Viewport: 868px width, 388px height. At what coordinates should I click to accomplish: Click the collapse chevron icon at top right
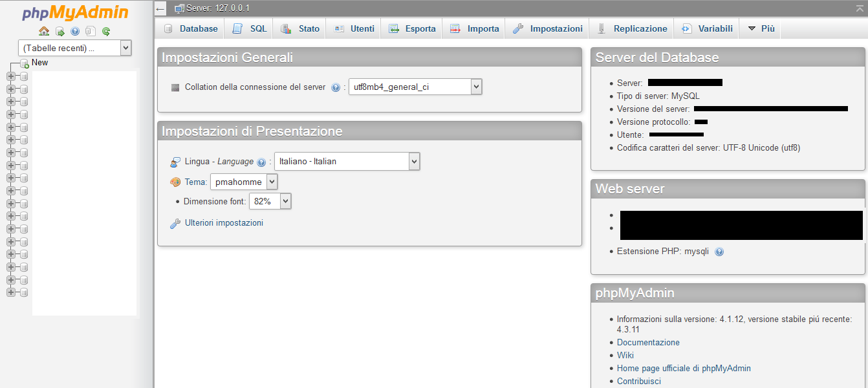859,8
